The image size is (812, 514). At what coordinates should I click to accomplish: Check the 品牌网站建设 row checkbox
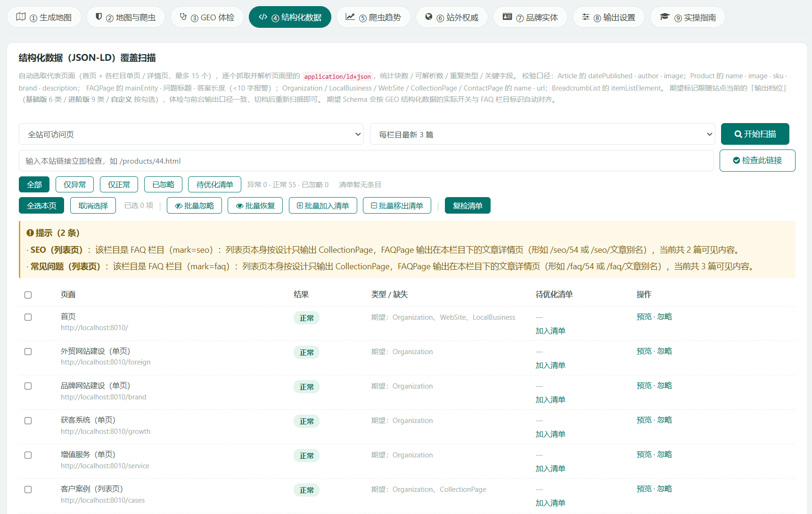point(28,386)
